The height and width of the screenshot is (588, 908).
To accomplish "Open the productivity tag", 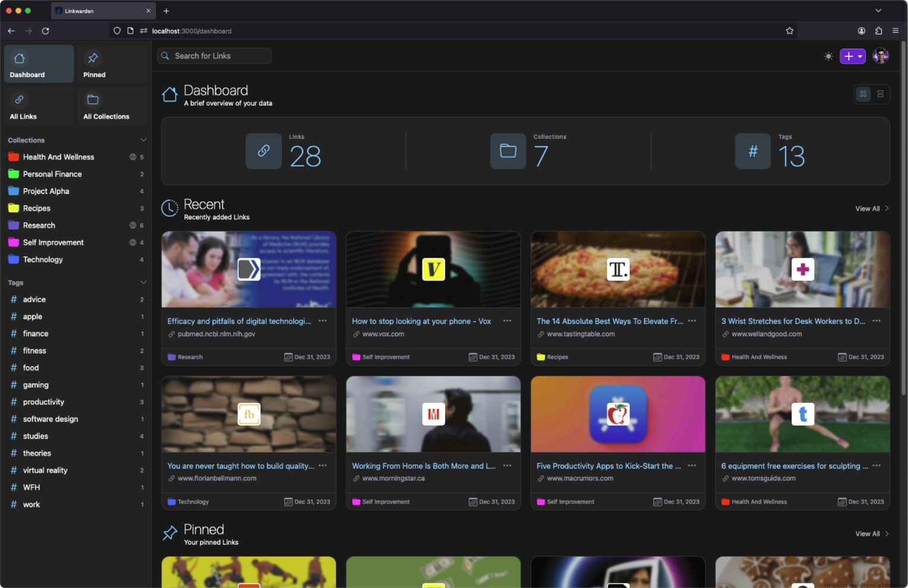I will [76, 402].
